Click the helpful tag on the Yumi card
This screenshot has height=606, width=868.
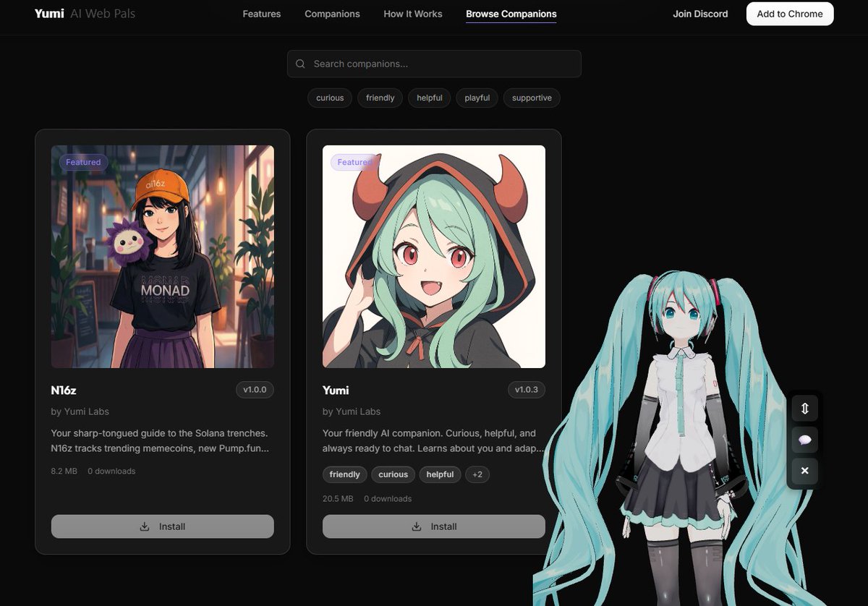point(440,474)
